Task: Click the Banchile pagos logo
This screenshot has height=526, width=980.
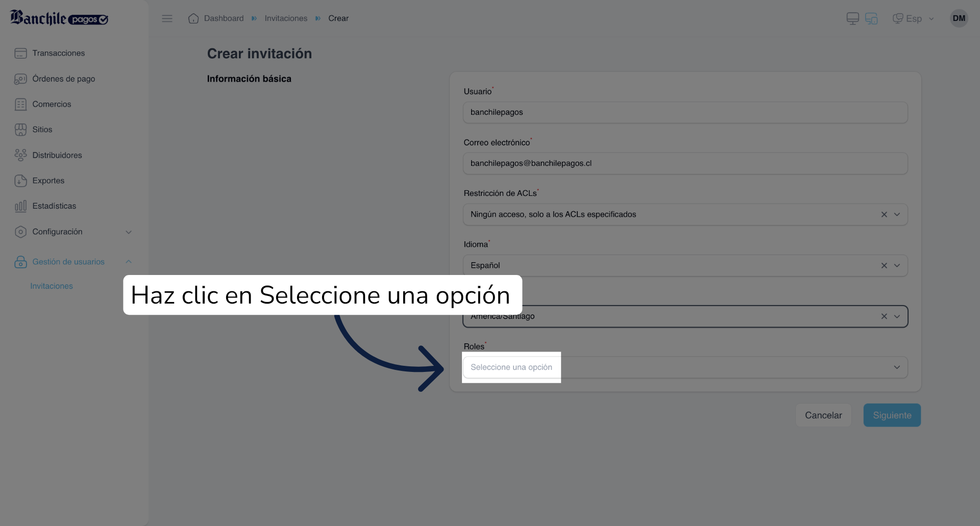Action: point(59,18)
